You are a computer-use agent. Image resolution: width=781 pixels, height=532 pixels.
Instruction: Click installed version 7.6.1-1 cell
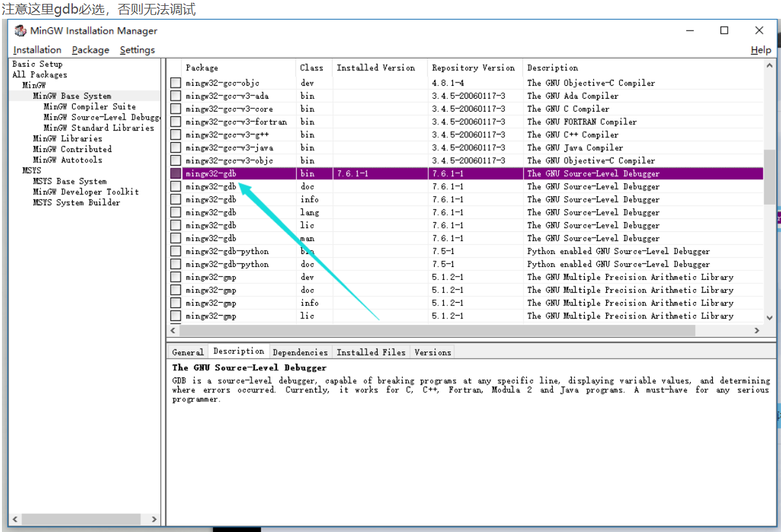tap(353, 174)
